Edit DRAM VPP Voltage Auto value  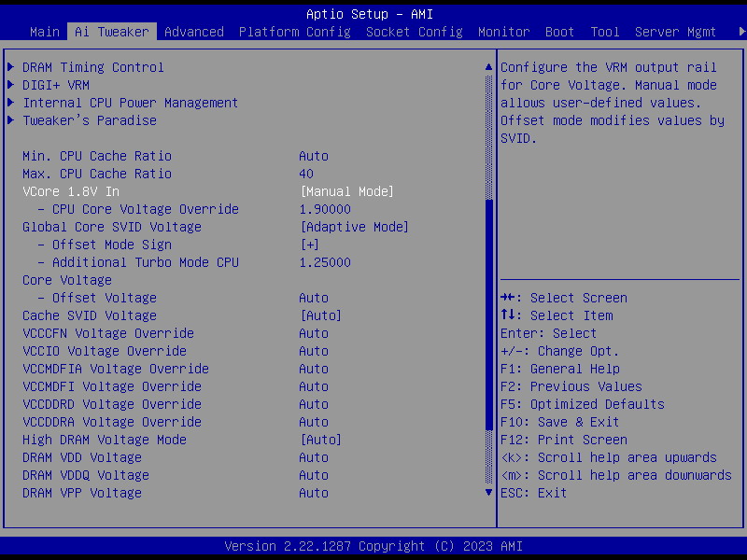click(x=314, y=493)
